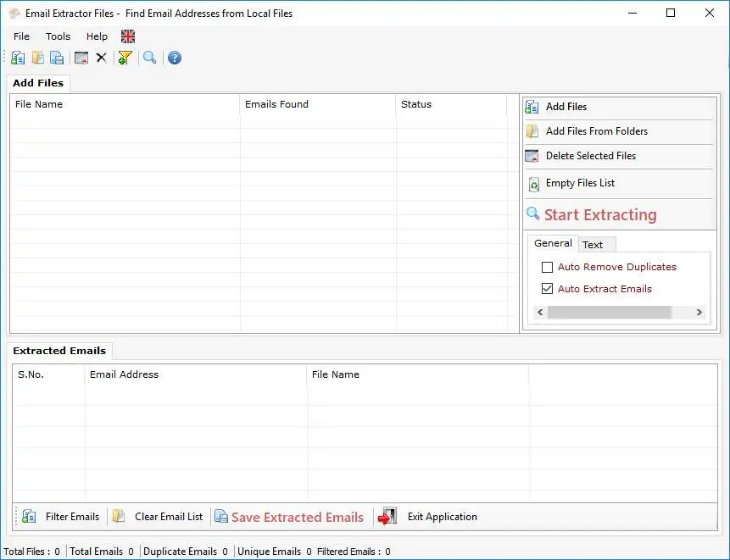Click the Filtered Emails status bar entry
Screen dimensions: 730x560
click(354, 552)
